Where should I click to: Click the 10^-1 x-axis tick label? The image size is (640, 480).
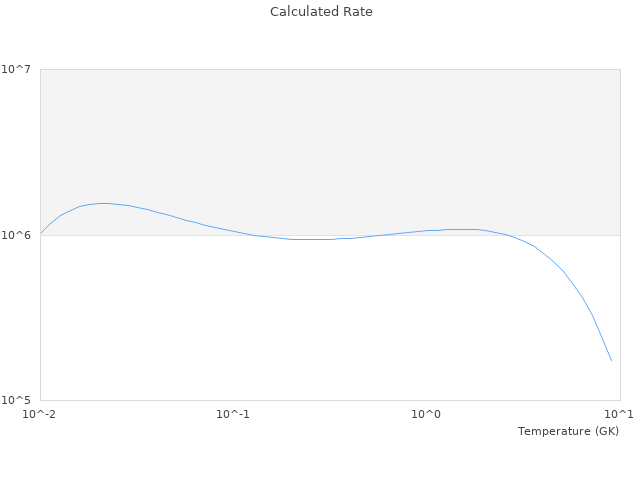233,415
